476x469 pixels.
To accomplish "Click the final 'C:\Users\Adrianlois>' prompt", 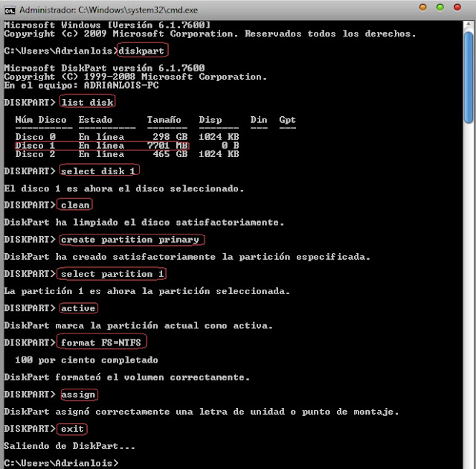I will click(61, 463).
